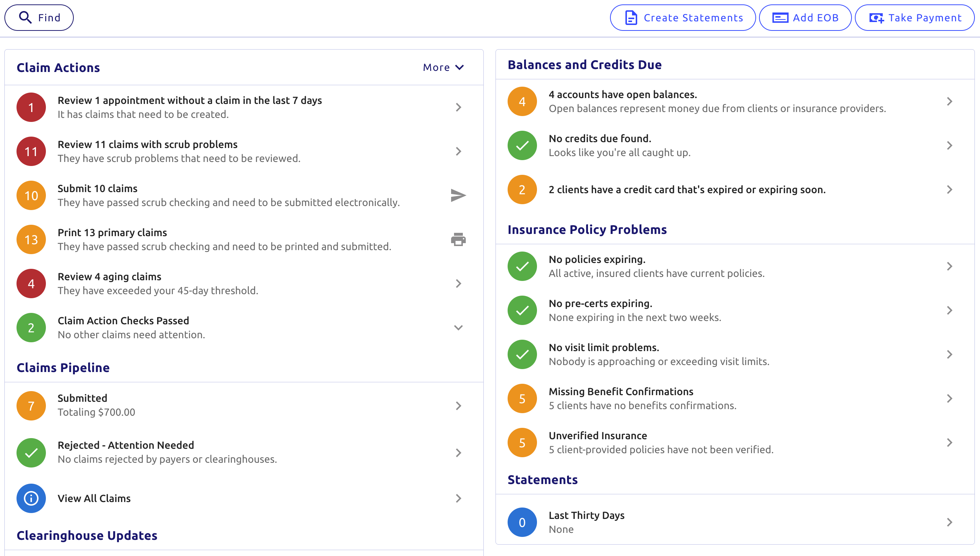Review the appointment without a claim

coord(190,100)
